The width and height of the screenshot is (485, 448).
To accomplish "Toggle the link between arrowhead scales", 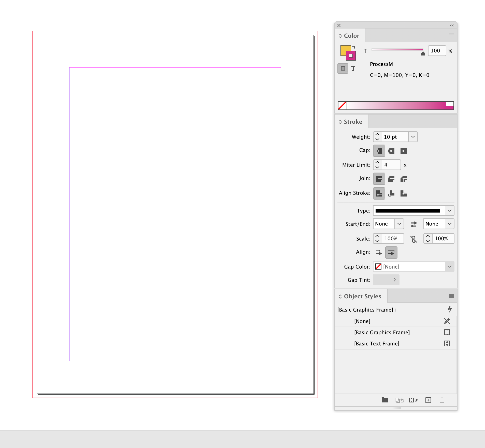I will point(414,239).
